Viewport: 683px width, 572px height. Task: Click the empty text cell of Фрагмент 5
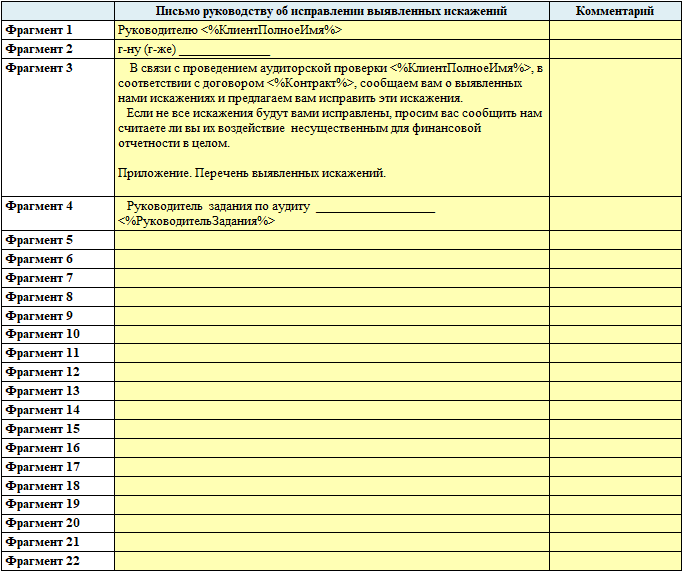coord(331,240)
